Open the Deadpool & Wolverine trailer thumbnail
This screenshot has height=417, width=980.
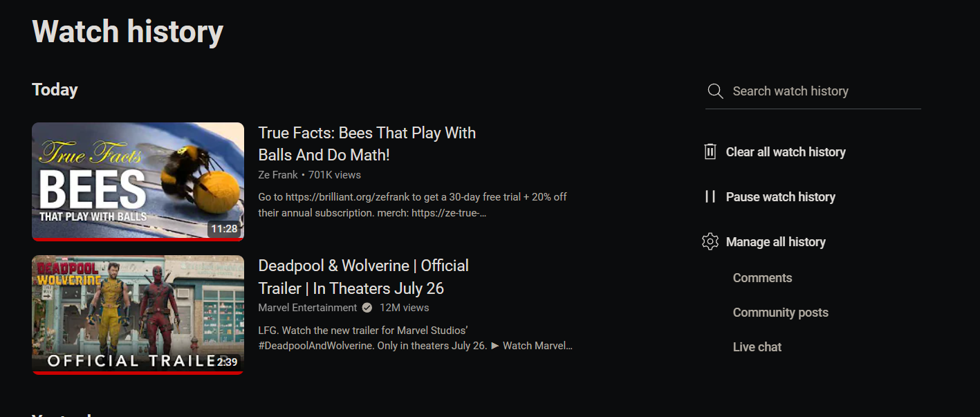tap(138, 315)
